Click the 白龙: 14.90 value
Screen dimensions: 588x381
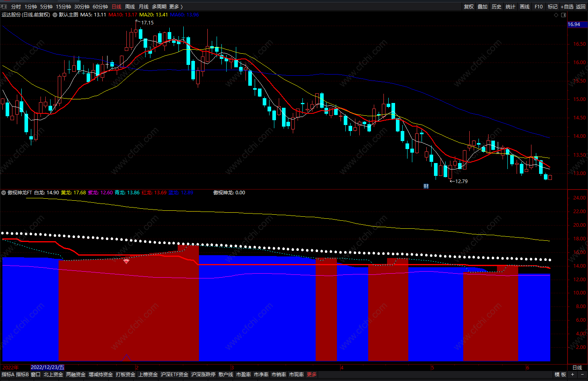click(47, 193)
